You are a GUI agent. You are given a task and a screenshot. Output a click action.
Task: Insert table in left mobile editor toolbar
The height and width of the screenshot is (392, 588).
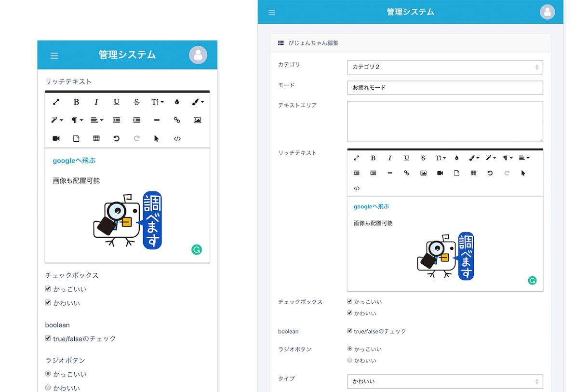pos(96,138)
